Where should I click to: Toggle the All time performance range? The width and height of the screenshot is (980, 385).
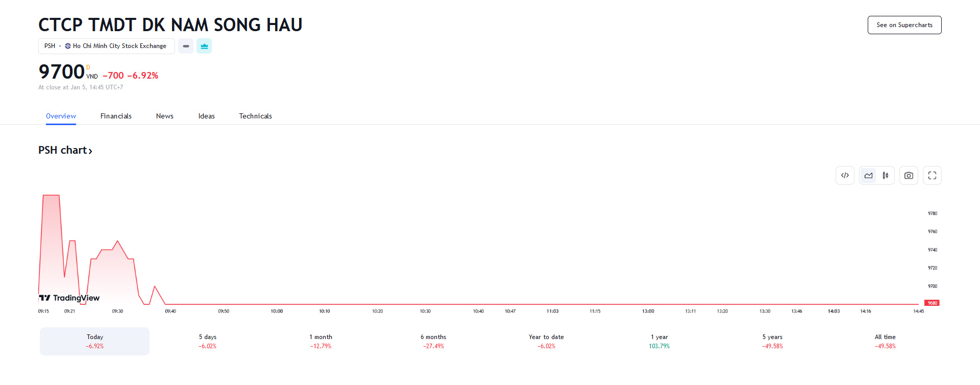pyautogui.click(x=885, y=341)
